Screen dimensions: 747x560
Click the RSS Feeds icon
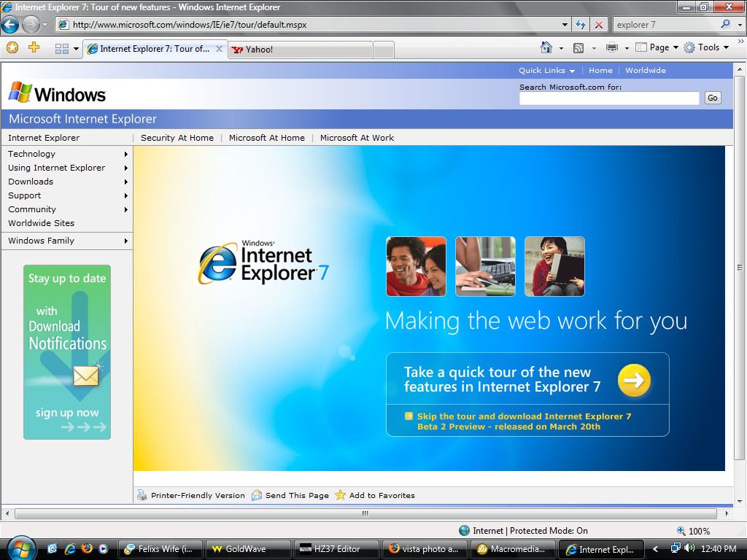tap(578, 47)
